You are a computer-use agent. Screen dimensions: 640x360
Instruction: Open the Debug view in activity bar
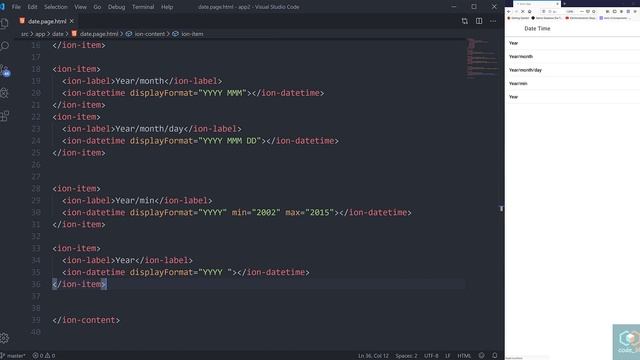[4, 93]
